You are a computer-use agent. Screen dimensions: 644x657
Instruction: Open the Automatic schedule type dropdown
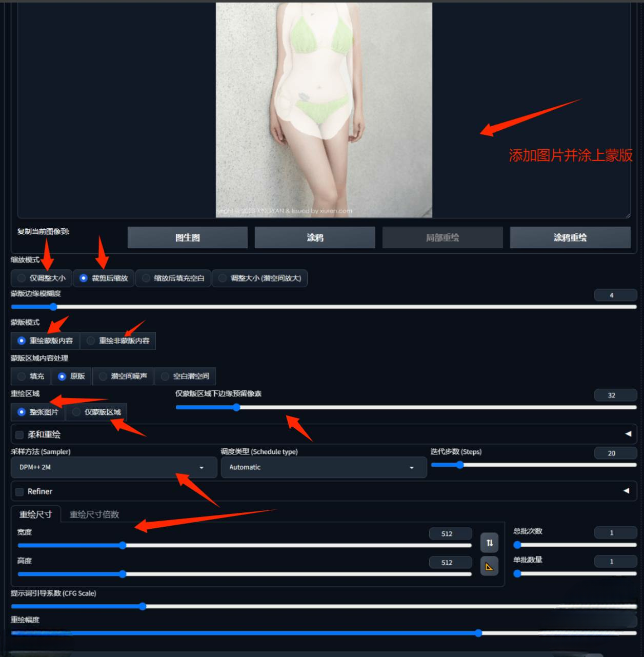pyautogui.click(x=323, y=467)
